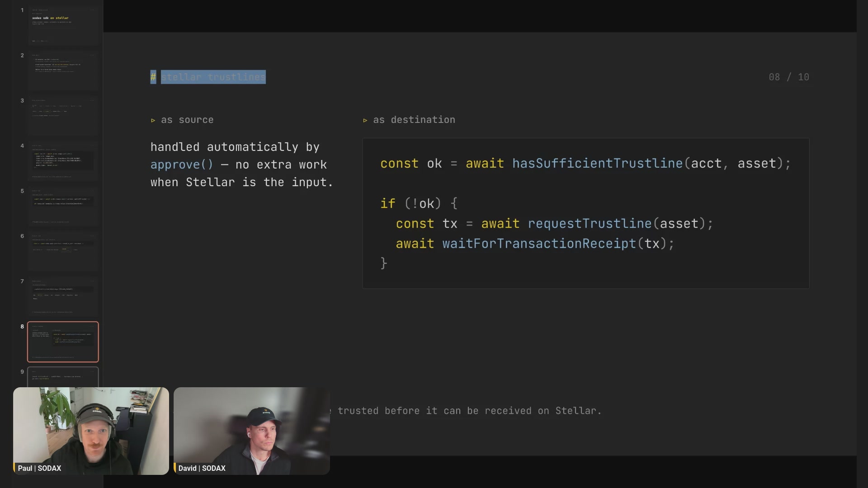Click the 'approve()' code text
Screen dimensions: 868x488
pyautogui.click(x=182, y=164)
